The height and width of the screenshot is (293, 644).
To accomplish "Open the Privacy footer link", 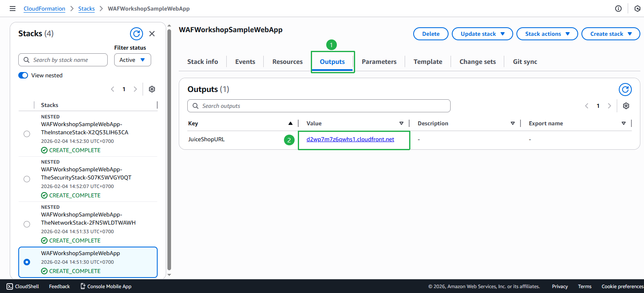I will (560, 286).
